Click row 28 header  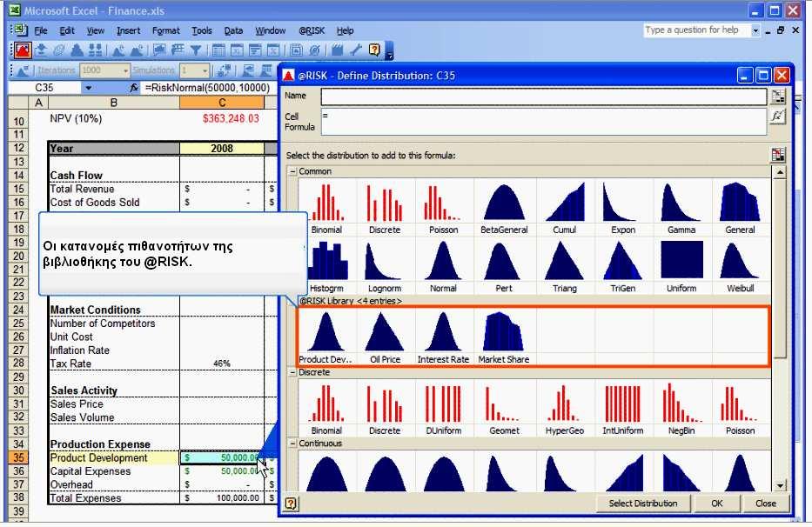click(18, 363)
